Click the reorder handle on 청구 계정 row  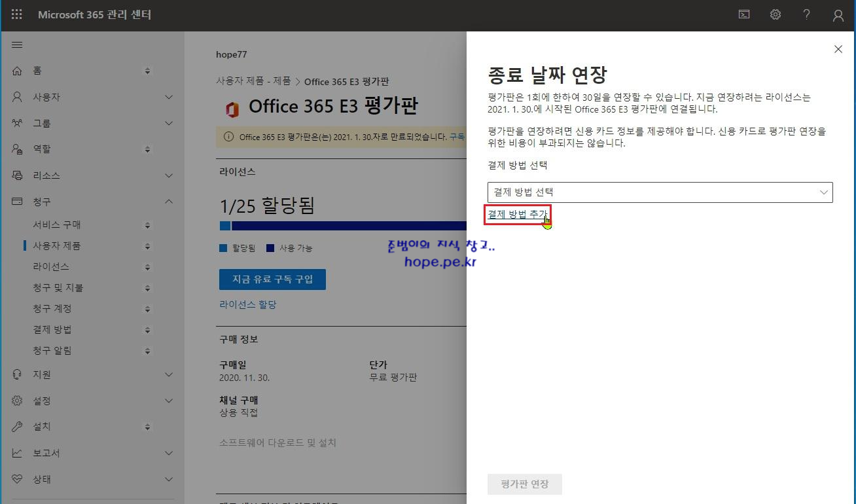point(147,309)
